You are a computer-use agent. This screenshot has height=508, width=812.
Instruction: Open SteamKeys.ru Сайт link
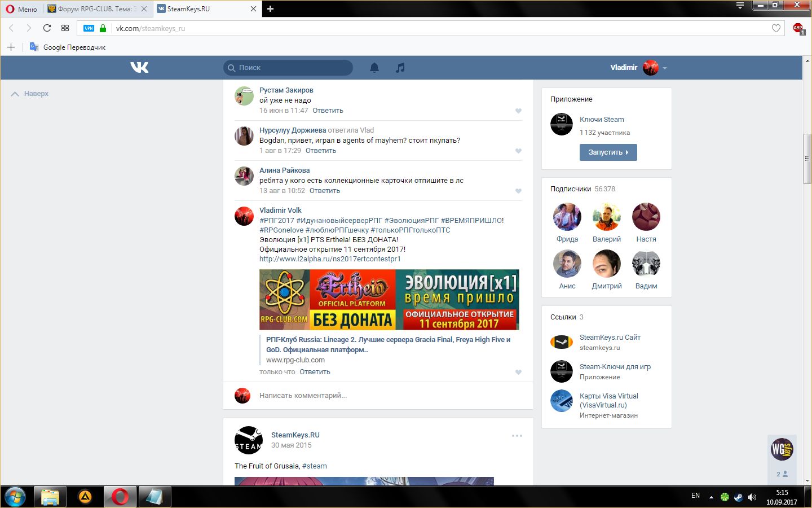click(610, 338)
